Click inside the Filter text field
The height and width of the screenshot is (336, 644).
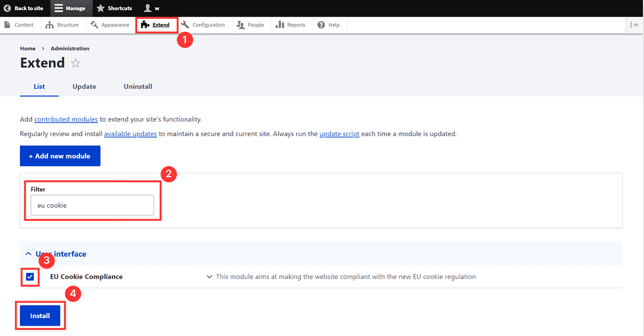point(91,205)
